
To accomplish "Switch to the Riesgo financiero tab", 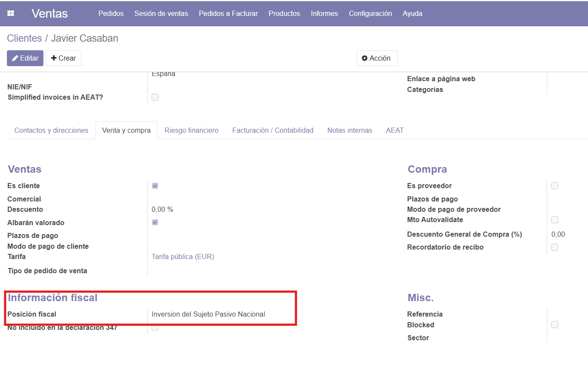I will click(191, 130).
